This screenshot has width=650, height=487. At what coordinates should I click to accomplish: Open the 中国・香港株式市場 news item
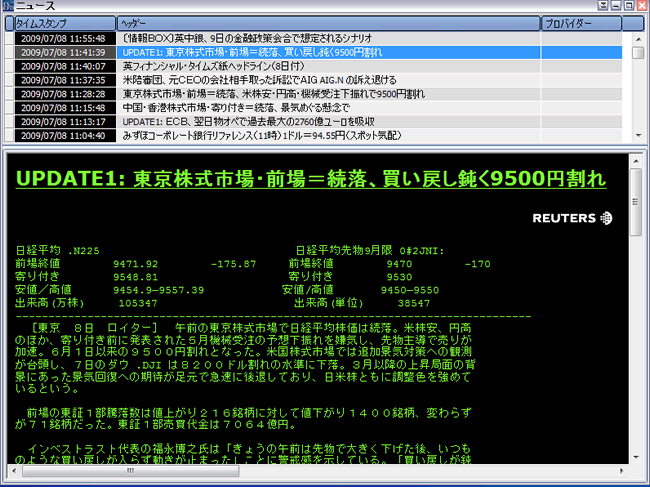[x=236, y=108]
